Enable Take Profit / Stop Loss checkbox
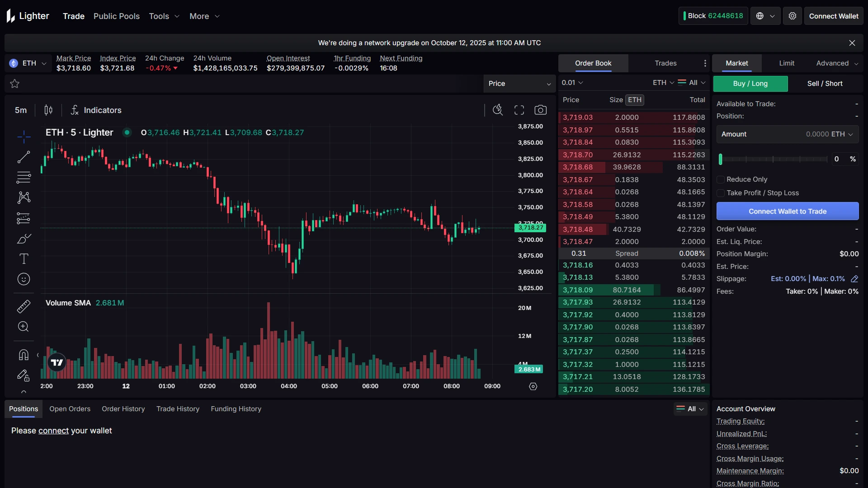This screenshot has height=488, width=868. 721,193
